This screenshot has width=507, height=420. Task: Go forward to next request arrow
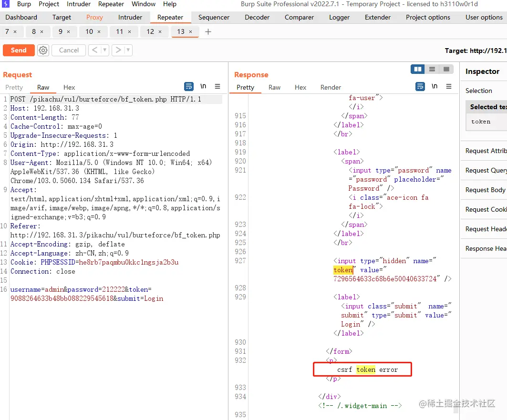118,50
